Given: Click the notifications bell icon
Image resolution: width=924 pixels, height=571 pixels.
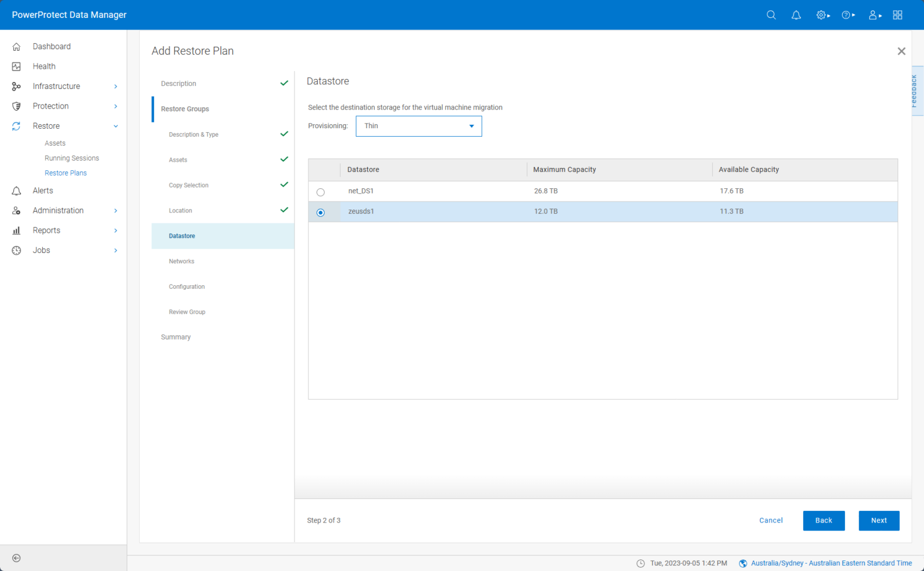Looking at the screenshot, I should coord(796,15).
